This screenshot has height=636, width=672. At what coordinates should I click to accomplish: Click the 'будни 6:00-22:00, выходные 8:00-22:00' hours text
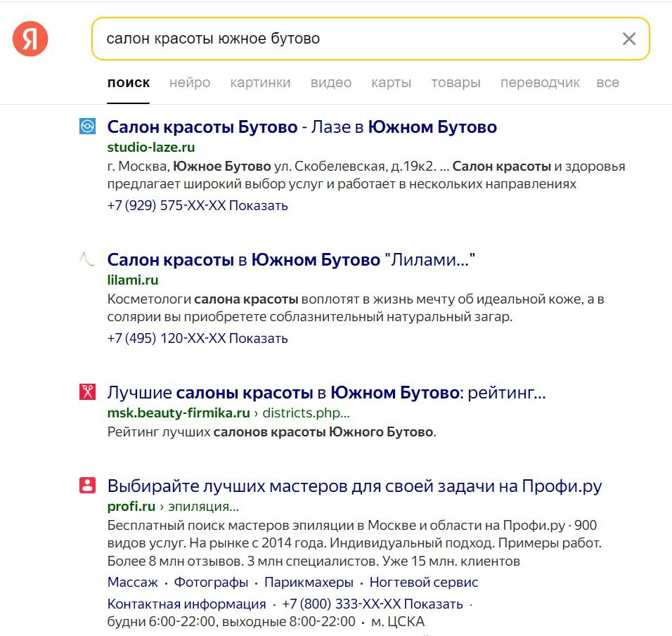231,621
